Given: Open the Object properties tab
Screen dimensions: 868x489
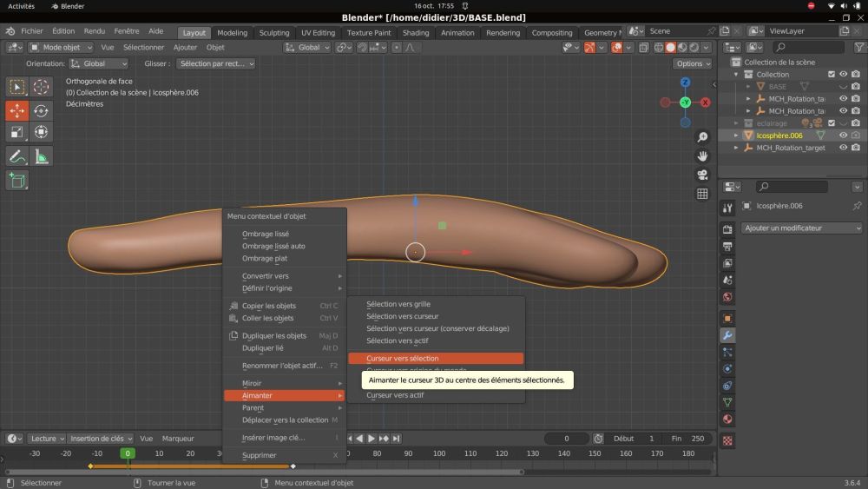Looking at the screenshot, I should tap(727, 319).
